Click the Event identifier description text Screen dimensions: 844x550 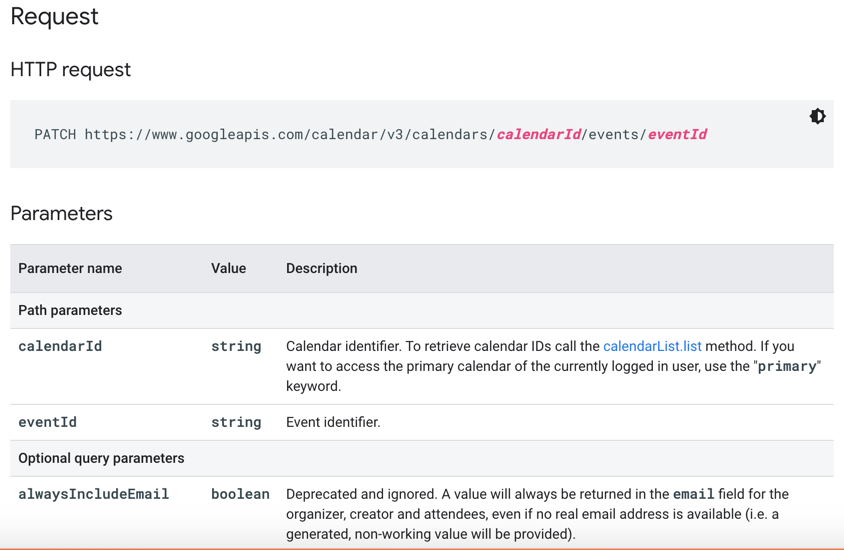(333, 422)
